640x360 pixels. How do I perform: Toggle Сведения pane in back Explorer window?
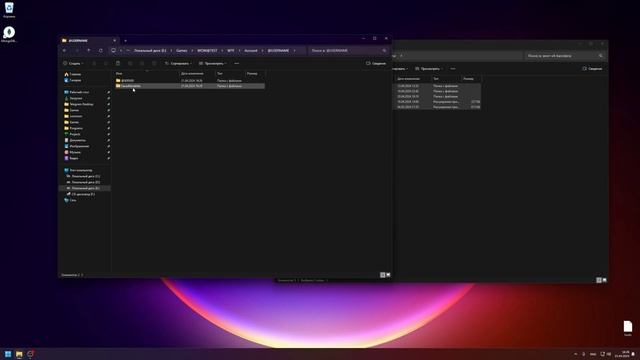click(592, 69)
